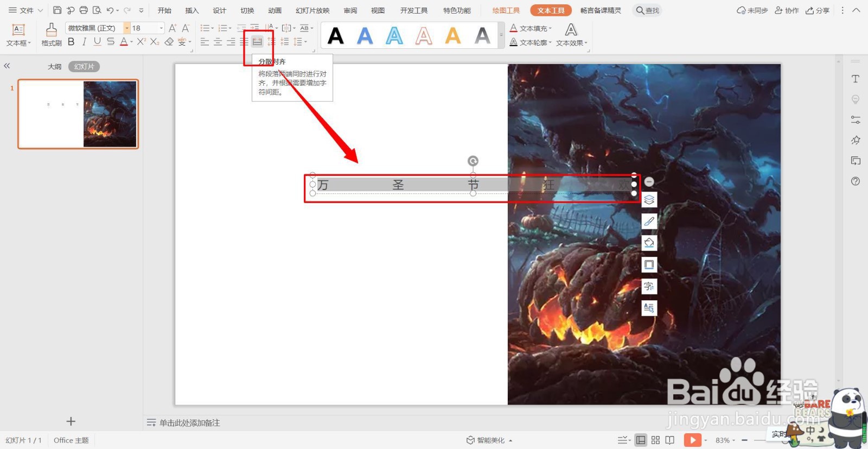Switch to reading view book icon
The height and width of the screenshot is (449, 868).
coord(670,440)
